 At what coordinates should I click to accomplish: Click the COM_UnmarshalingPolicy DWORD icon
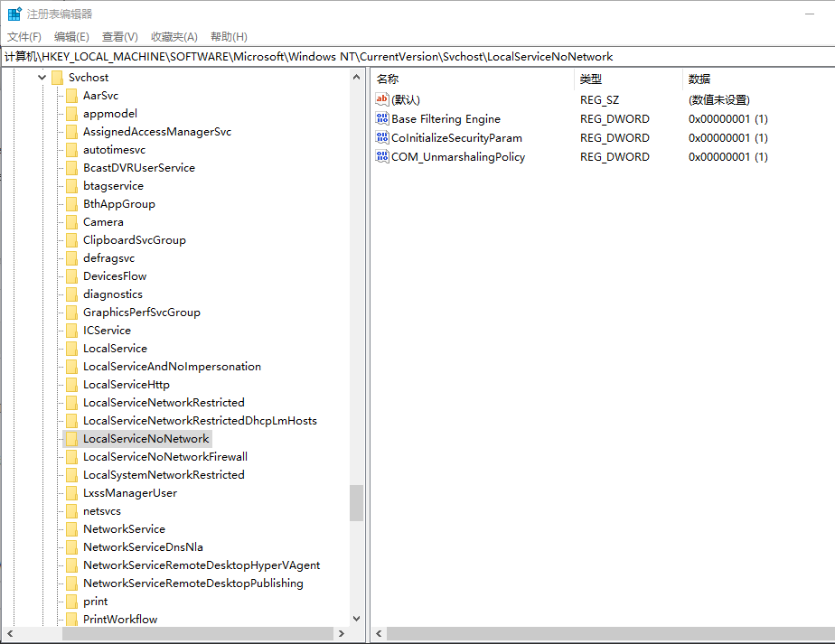(x=382, y=156)
